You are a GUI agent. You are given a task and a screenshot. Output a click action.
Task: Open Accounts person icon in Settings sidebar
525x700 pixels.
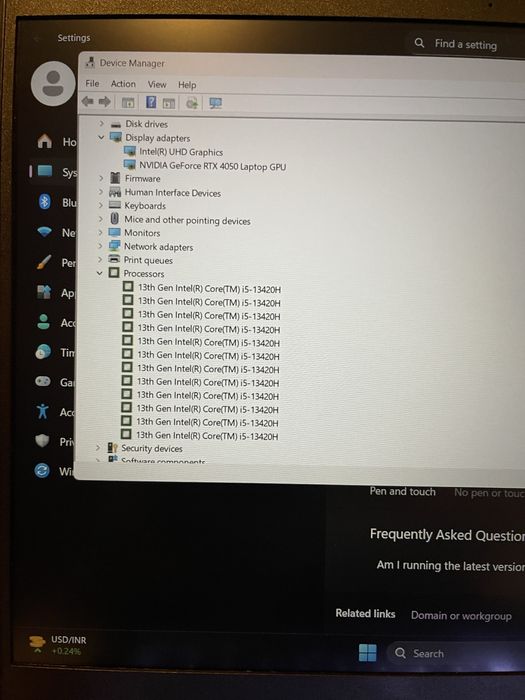click(x=43, y=322)
